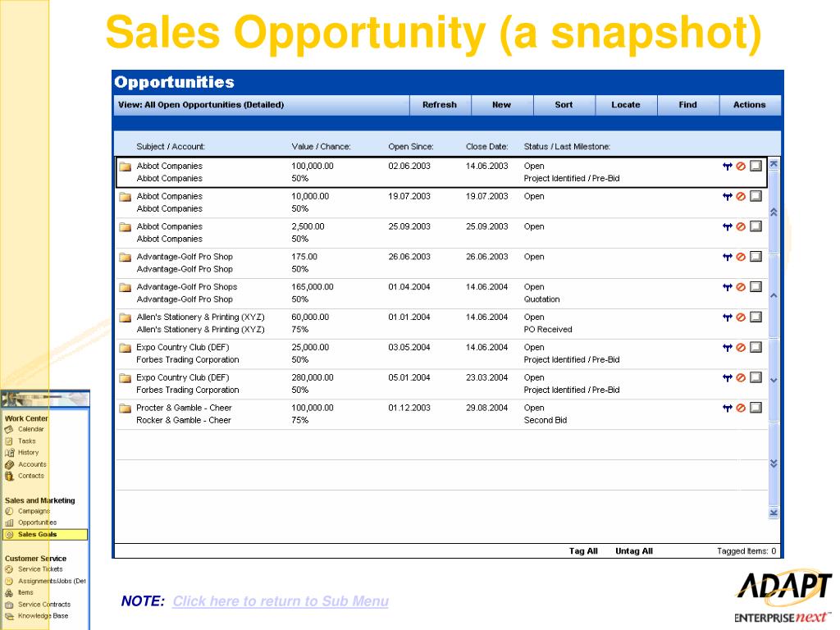Click red cancel icon in Allen's Stationery row

tap(741, 317)
